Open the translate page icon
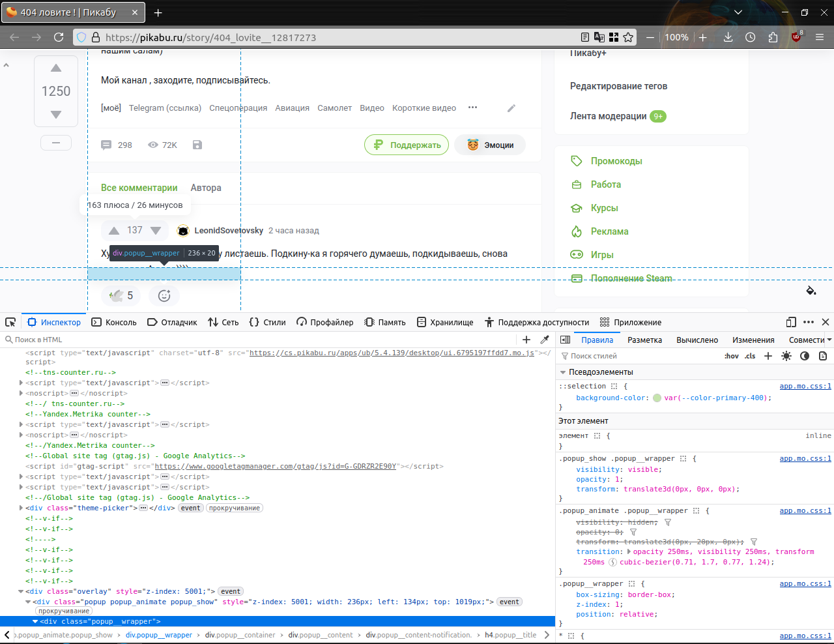This screenshot has height=644, width=834. [599, 37]
